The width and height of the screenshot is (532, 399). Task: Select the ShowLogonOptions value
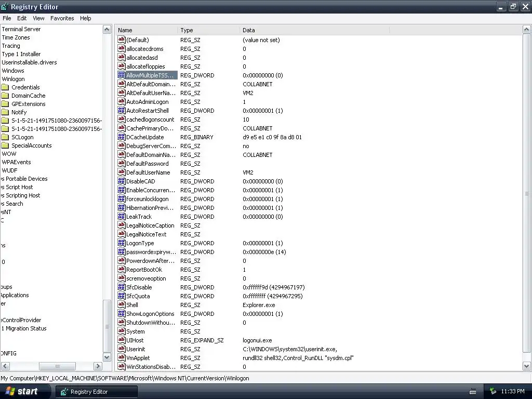coord(150,314)
